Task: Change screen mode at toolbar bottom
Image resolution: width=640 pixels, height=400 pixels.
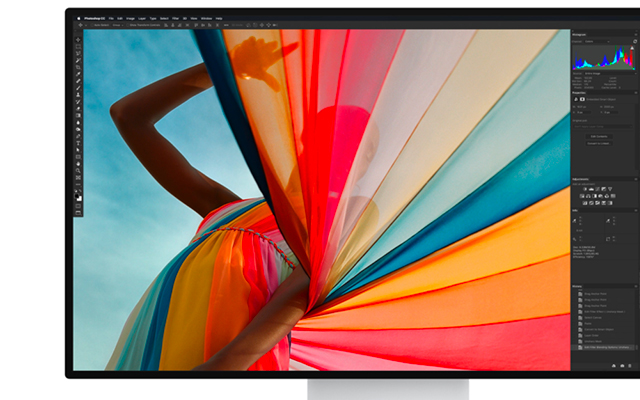Action: pos(78,213)
